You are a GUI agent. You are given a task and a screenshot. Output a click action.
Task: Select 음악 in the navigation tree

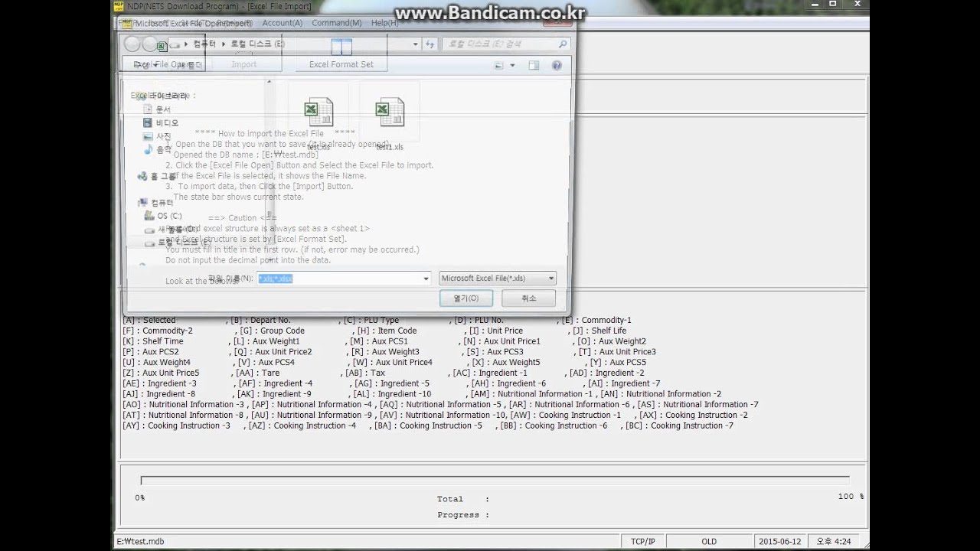click(x=158, y=149)
